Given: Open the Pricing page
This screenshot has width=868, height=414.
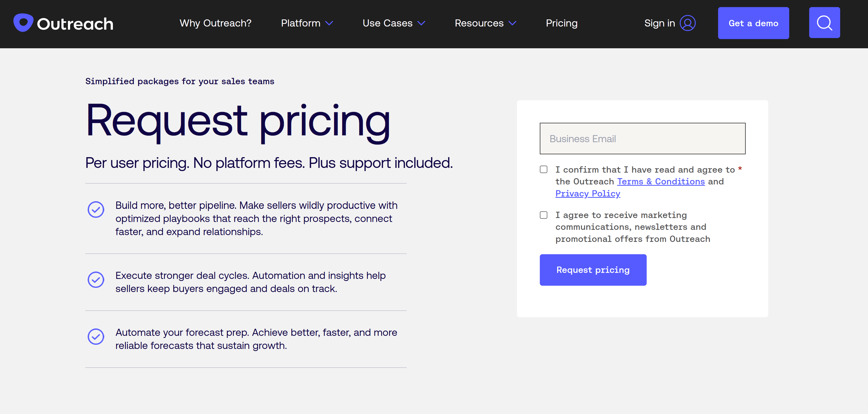Looking at the screenshot, I should coord(561,23).
